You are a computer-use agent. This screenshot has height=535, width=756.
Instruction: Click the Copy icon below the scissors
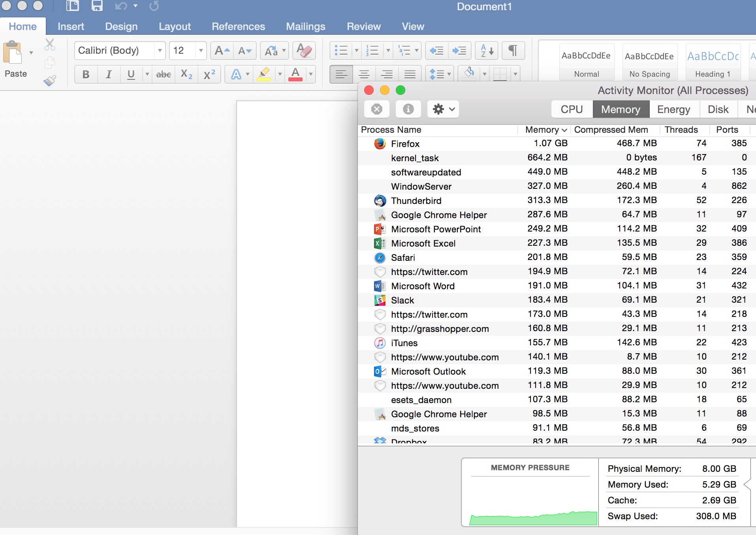click(x=49, y=62)
